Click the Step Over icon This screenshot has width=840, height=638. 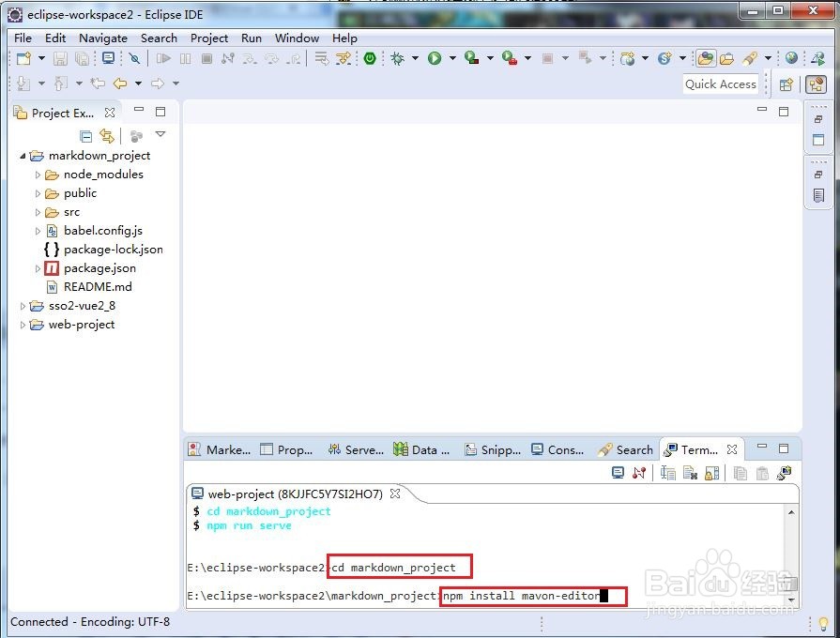click(271, 58)
